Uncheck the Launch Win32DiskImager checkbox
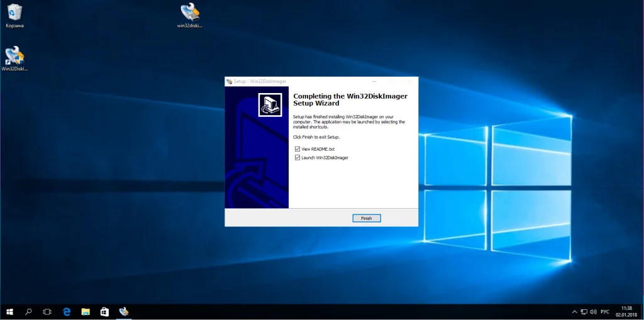 point(297,158)
